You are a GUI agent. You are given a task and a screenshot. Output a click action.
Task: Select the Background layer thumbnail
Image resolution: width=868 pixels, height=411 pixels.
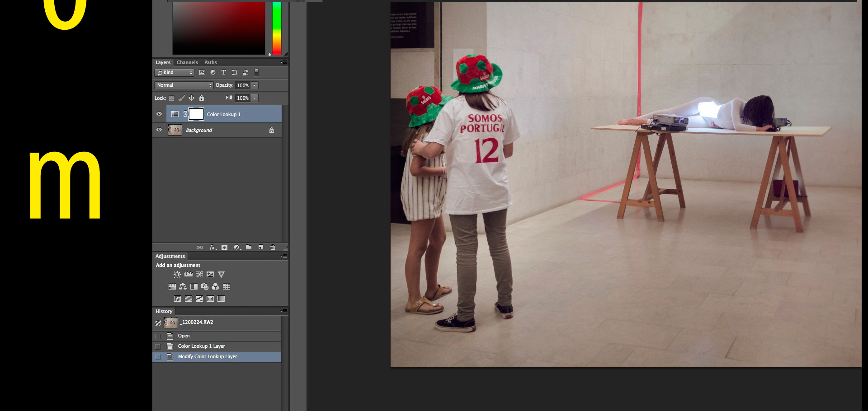pos(175,130)
